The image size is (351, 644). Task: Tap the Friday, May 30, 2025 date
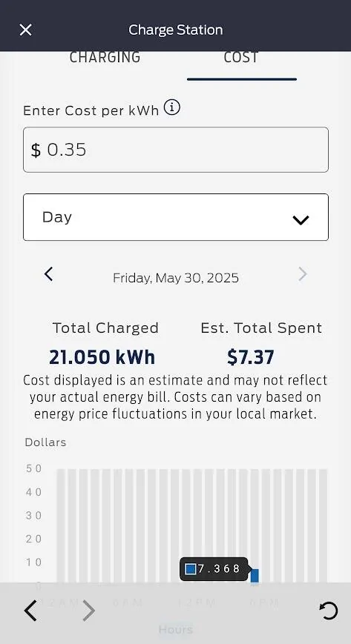(176, 278)
